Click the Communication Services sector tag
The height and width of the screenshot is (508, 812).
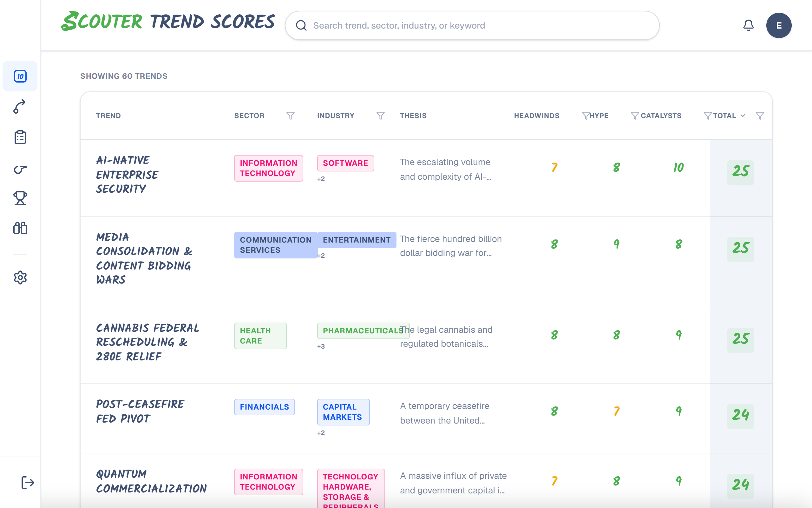276,245
